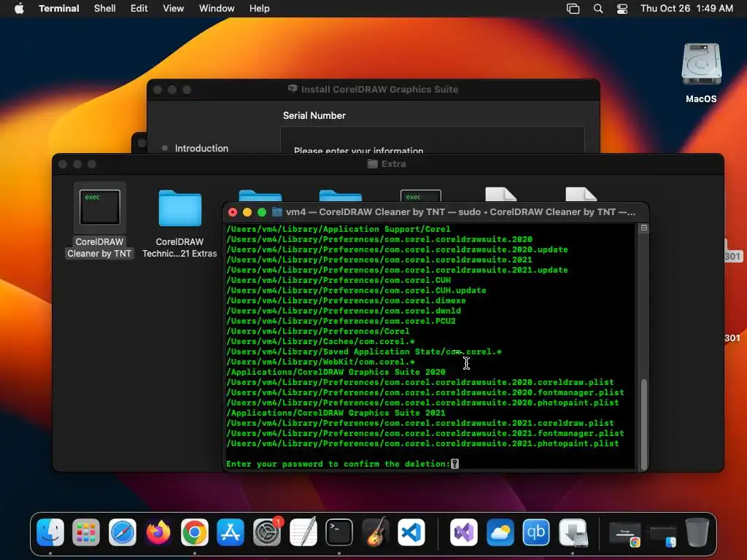
Task: Click the Application Support/Corel path line
Action: click(338, 229)
